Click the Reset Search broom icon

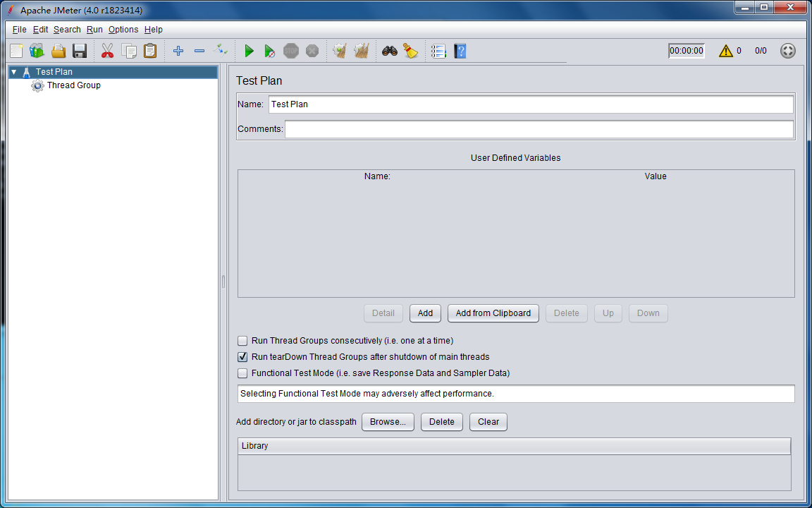click(411, 51)
